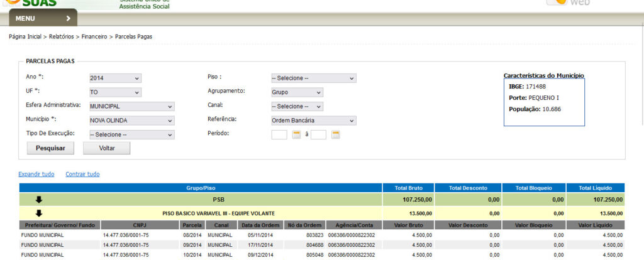Open the Ano dropdown showing 2014
Screen dimensions: 644x260
116,79
